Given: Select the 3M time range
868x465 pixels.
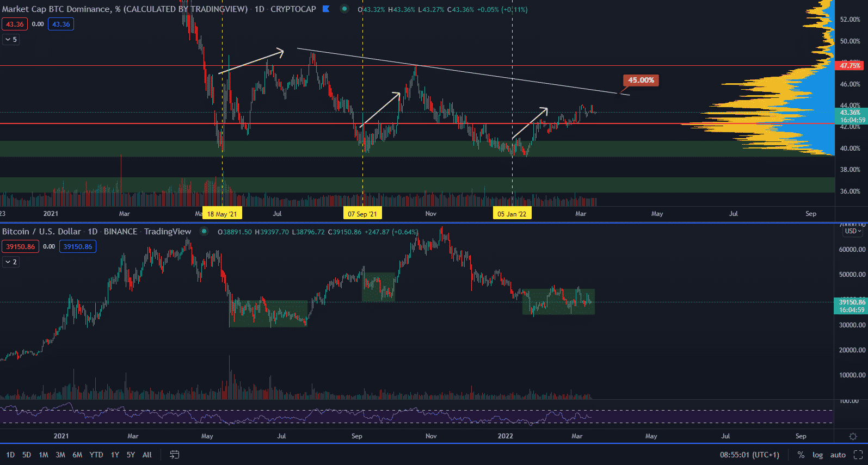Looking at the screenshot, I should [60, 455].
